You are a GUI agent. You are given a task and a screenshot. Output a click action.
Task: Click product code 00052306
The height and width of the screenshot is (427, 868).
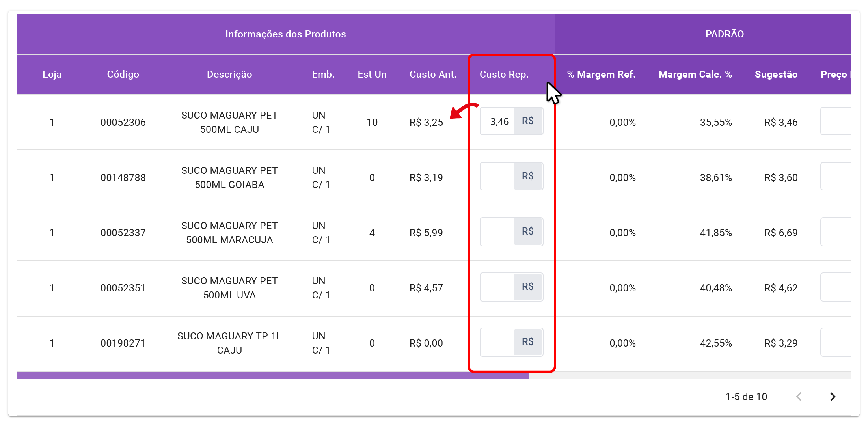[x=123, y=123]
